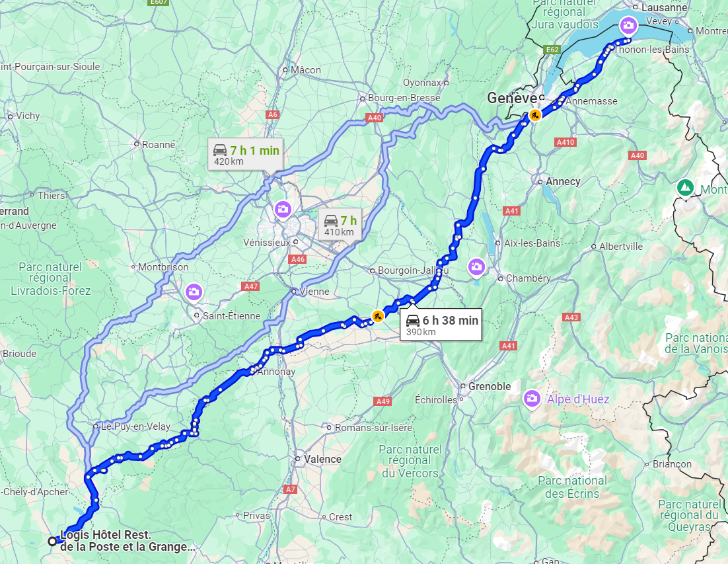Viewport: 728px width, 564px height.
Task: Click roadwork warning icon near Genève
Action: click(535, 115)
